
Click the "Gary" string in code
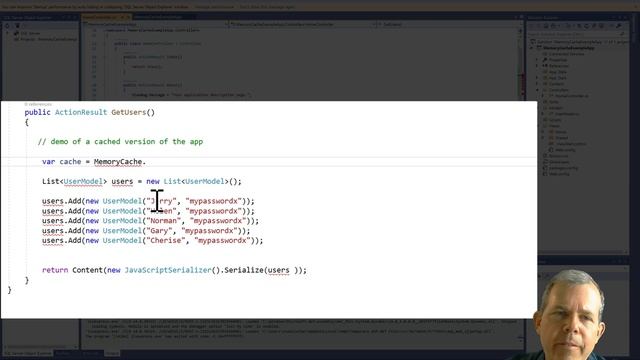(x=159, y=231)
